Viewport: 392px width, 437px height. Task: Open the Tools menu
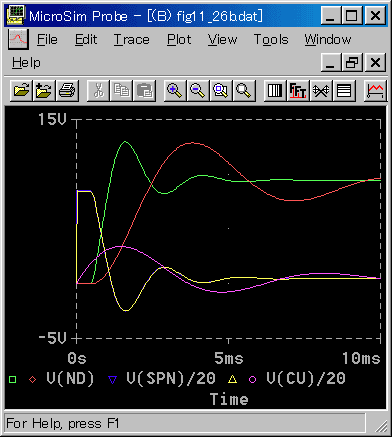point(271,40)
